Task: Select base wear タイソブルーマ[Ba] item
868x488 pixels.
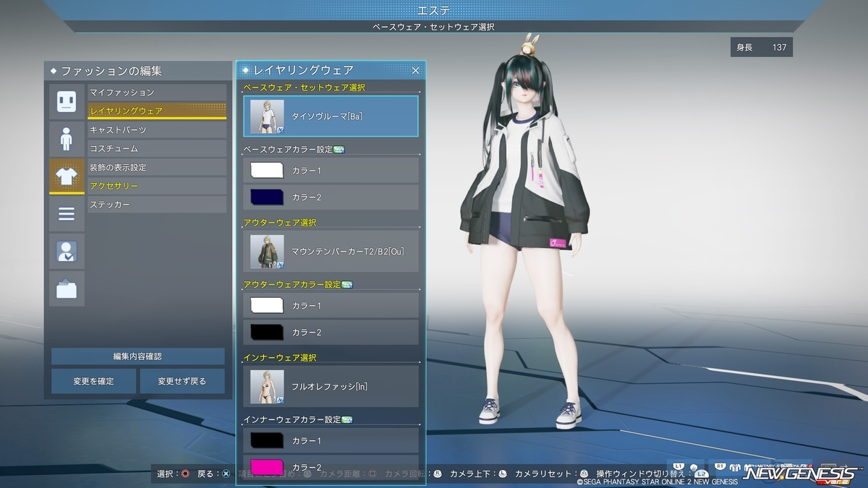Action: (x=331, y=116)
